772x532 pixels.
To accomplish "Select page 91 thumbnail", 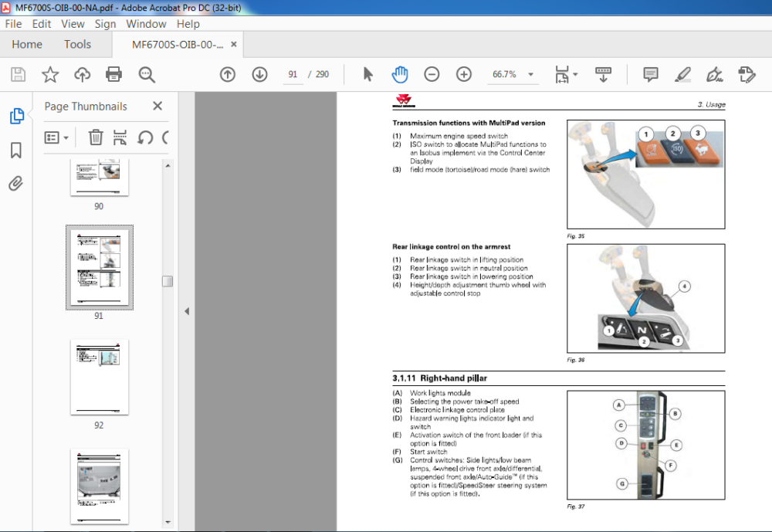I will 100,267.
